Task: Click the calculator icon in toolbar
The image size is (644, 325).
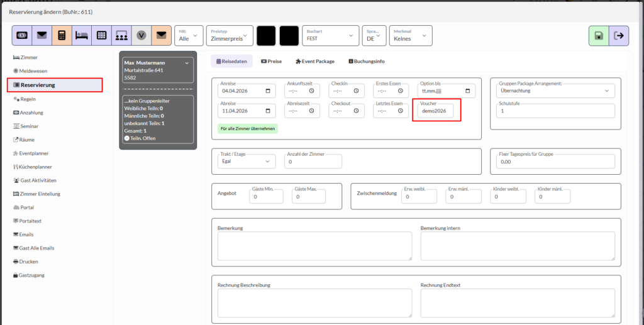Action: point(62,35)
